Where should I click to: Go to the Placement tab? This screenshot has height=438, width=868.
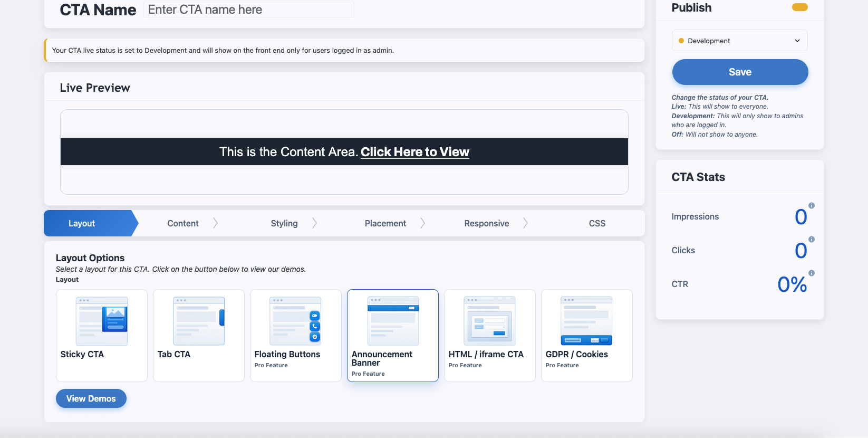click(385, 223)
